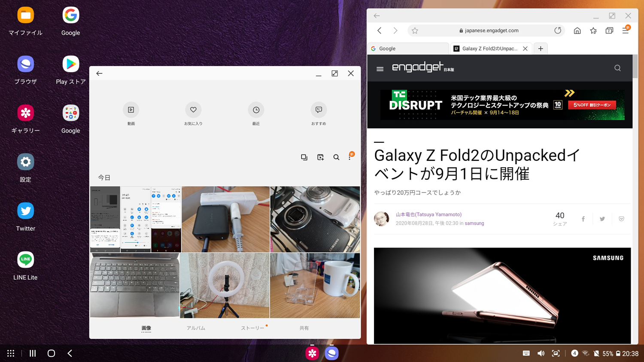
Task: Open the on-screen keyboard from the taskbar
Action: 526,353
